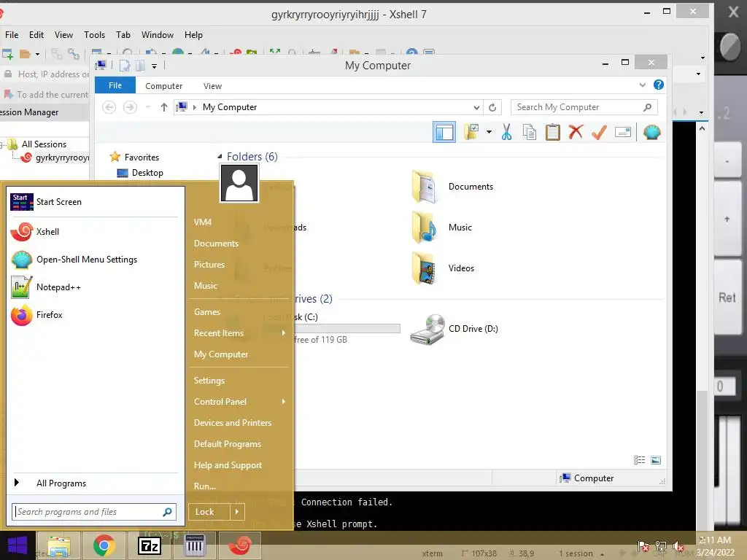Open the Computer ribbon tab
The width and height of the screenshot is (747, 560).
click(164, 86)
